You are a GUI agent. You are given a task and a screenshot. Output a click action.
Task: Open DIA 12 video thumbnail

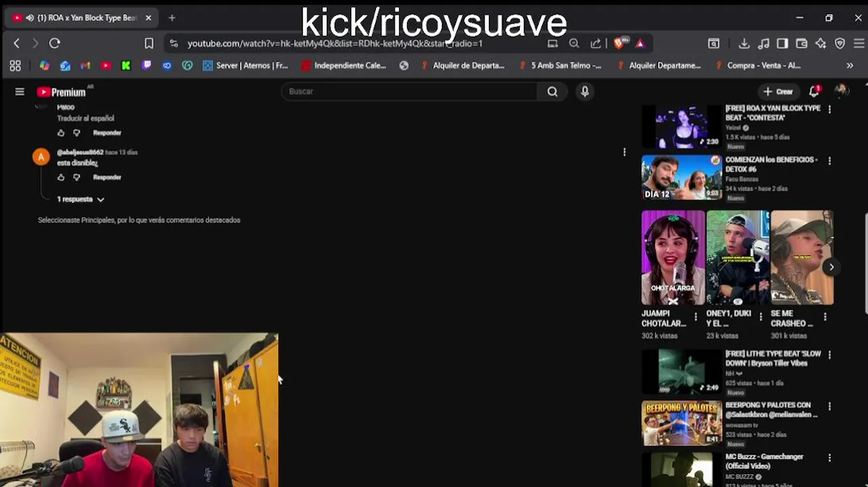pyautogui.click(x=681, y=177)
